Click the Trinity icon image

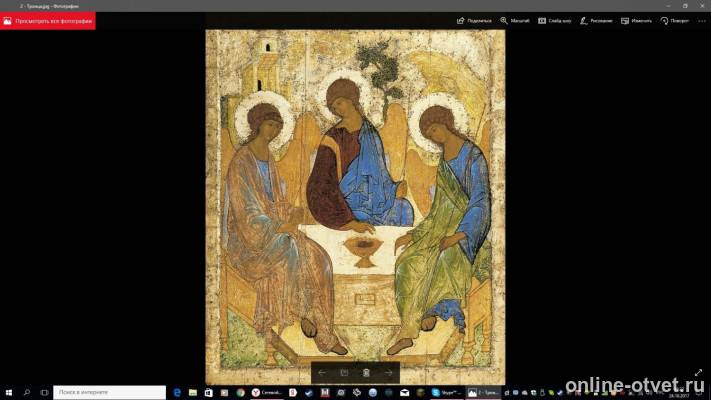coord(355,207)
